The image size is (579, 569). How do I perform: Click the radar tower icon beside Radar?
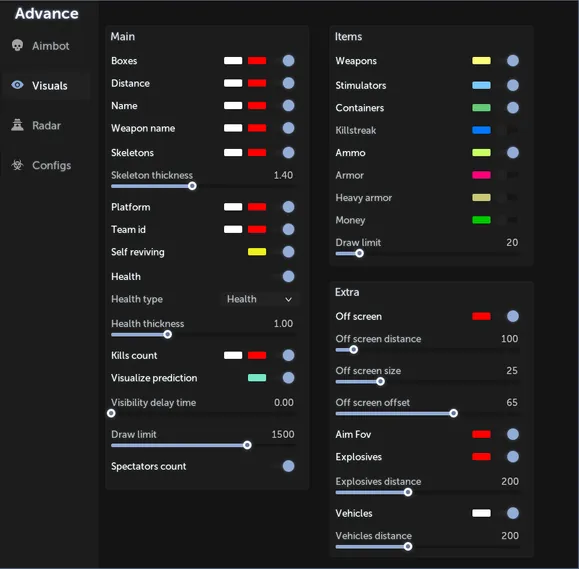(17, 125)
